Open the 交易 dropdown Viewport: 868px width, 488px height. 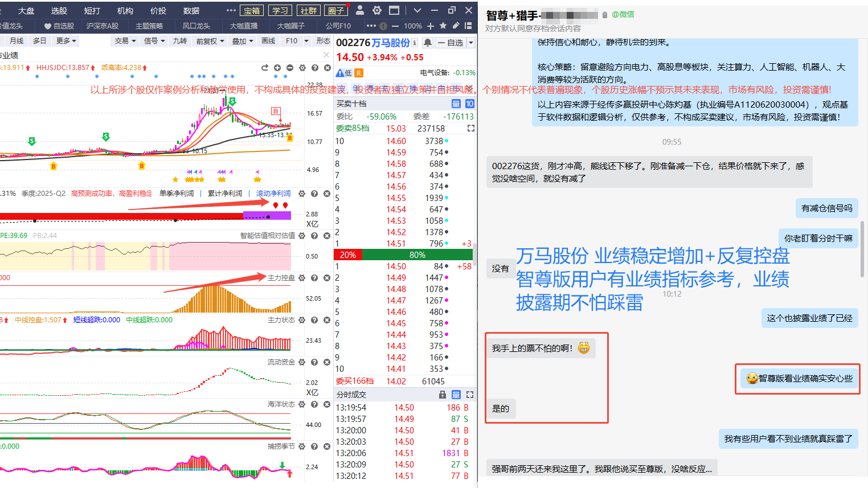tap(125, 41)
